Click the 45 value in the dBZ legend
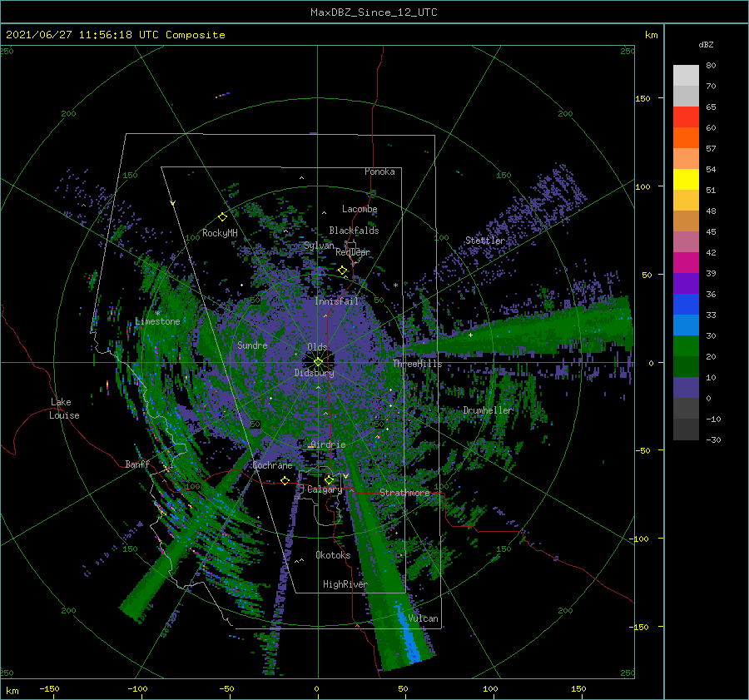 (711, 231)
